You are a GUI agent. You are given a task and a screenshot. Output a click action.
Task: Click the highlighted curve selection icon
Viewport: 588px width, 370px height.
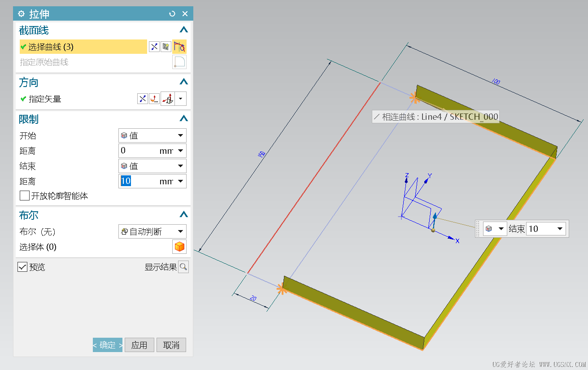(x=179, y=47)
